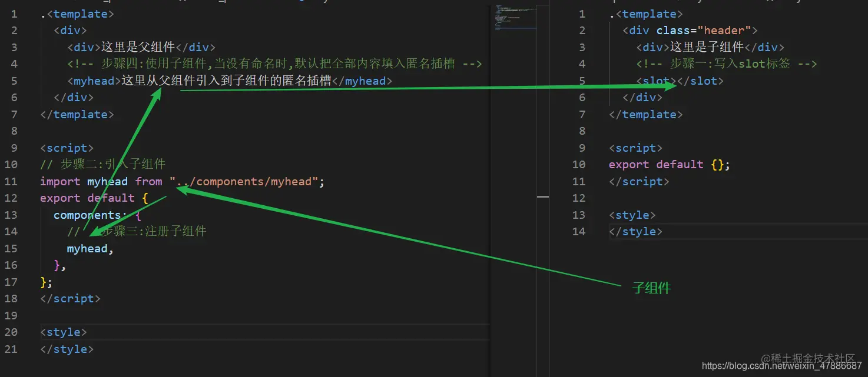Image resolution: width=868 pixels, height=377 pixels.
Task: Place cursor inside the <slot></slot> tag
Action: point(677,81)
